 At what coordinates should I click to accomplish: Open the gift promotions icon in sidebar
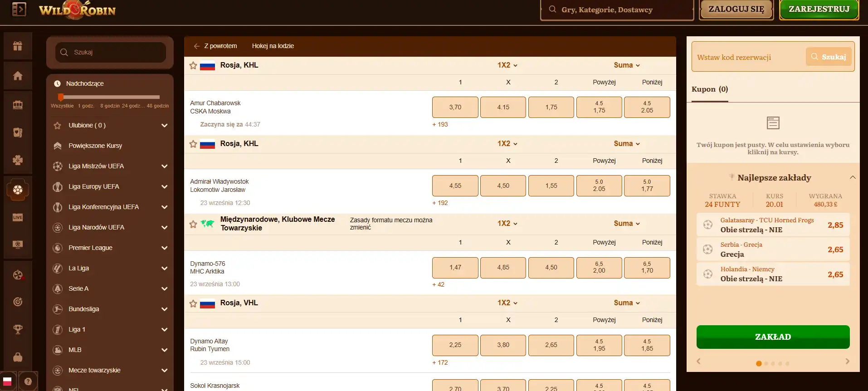coord(18,46)
